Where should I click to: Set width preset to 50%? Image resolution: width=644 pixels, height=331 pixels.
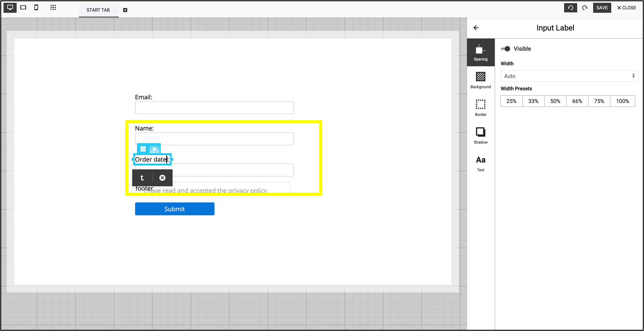(555, 101)
